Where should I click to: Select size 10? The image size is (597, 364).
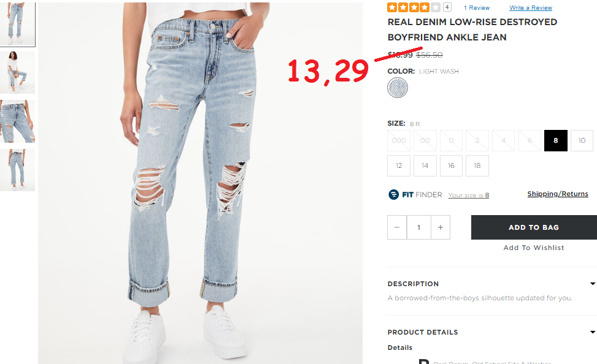[582, 140]
